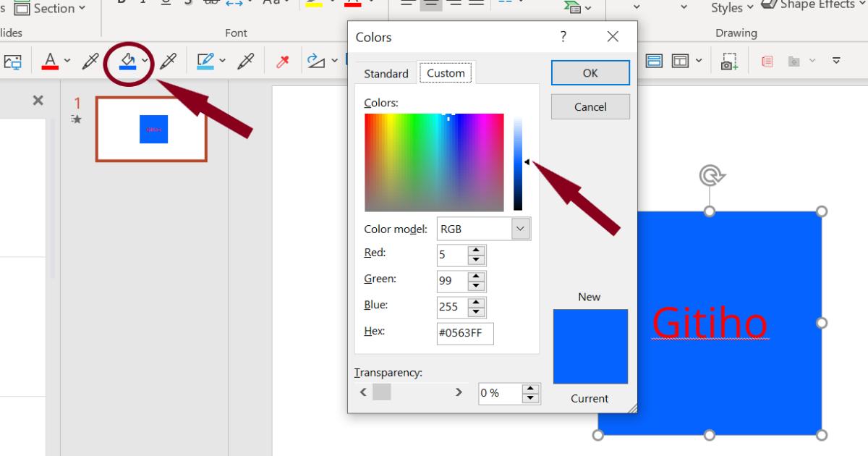Close the left pane with X
The width and height of the screenshot is (868, 456).
(38, 101)
